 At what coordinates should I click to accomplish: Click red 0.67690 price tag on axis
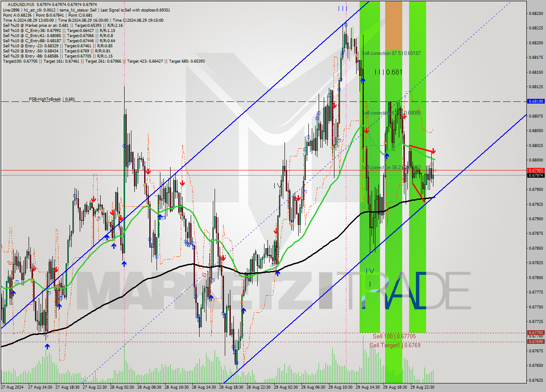pyautogui.click(x=536, y=341)
